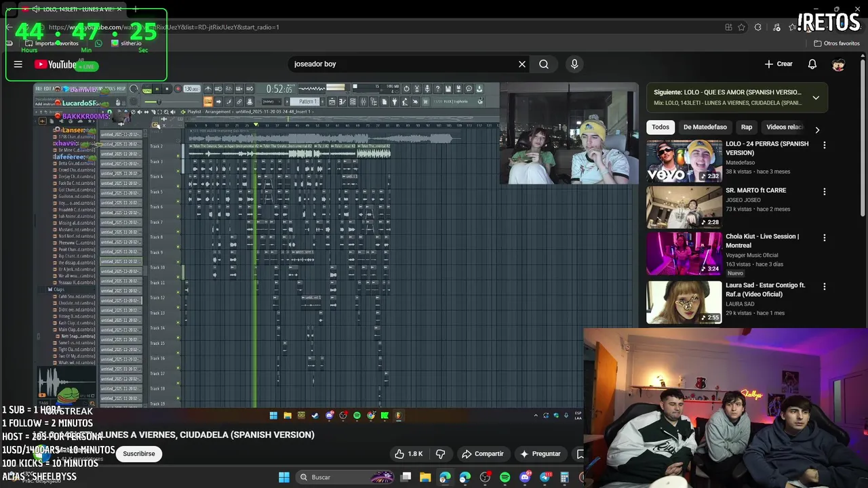Expand the Siguiente mix playlist chevron
868x488 pixels.
click(x=816, y=98)
